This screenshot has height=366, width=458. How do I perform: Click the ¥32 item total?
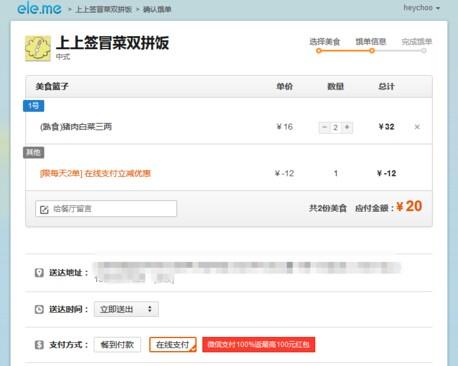386,127
